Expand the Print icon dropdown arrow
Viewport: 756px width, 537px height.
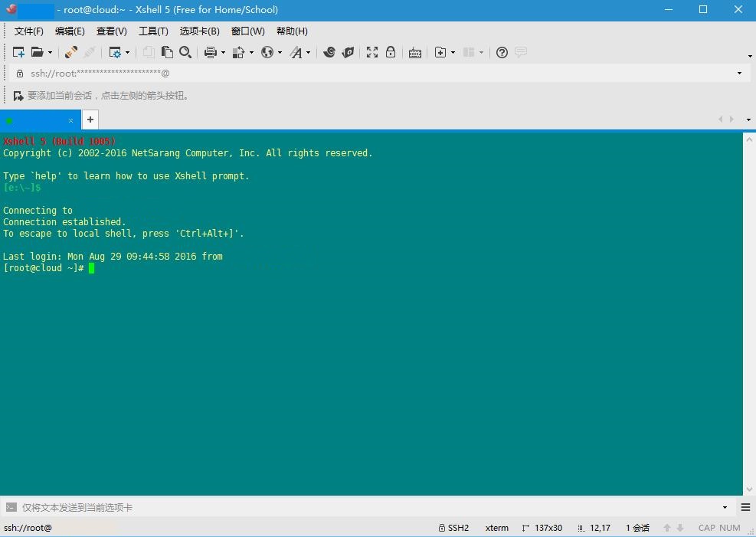[x=223, y=52]
